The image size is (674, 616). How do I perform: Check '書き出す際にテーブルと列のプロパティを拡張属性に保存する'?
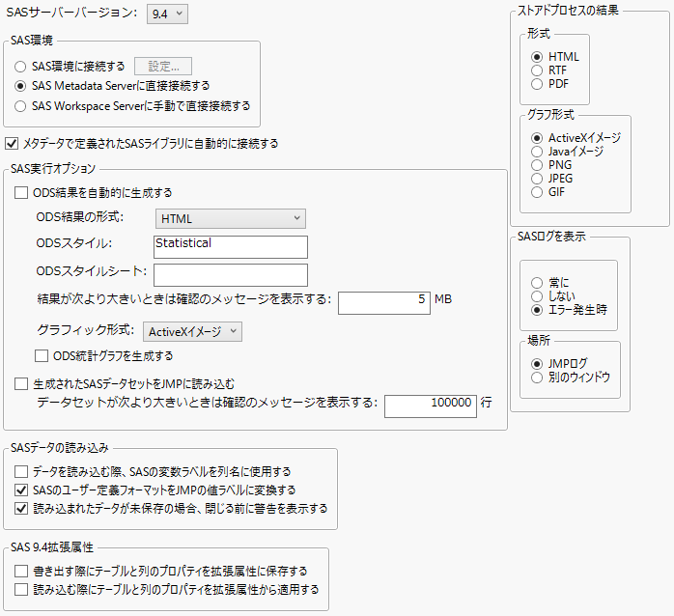[21, 572]
